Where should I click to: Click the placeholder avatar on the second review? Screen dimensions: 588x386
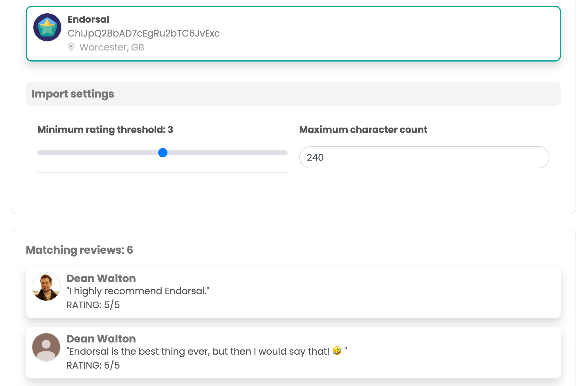pyautogui.click(x=46, y=347)
